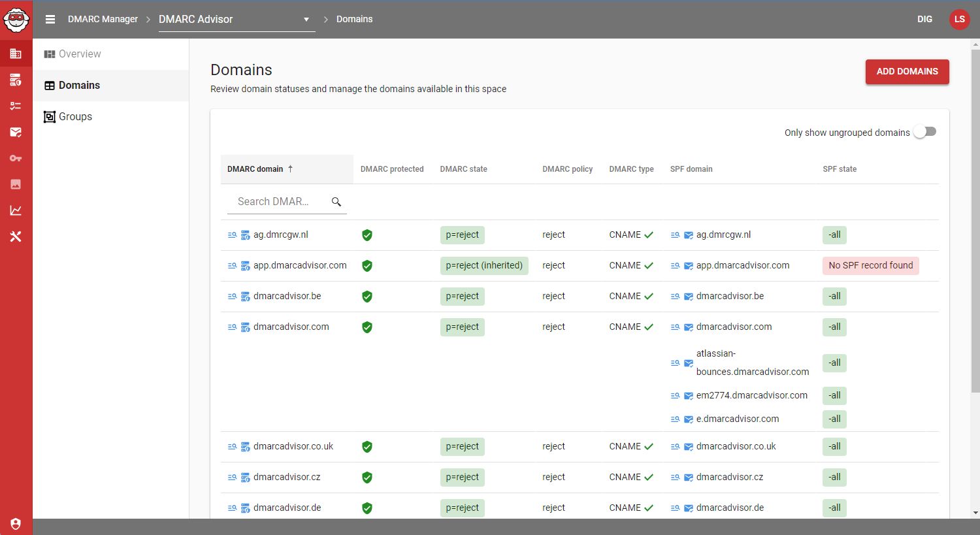Click the No SPF record found badge

[x=871, y=266]
